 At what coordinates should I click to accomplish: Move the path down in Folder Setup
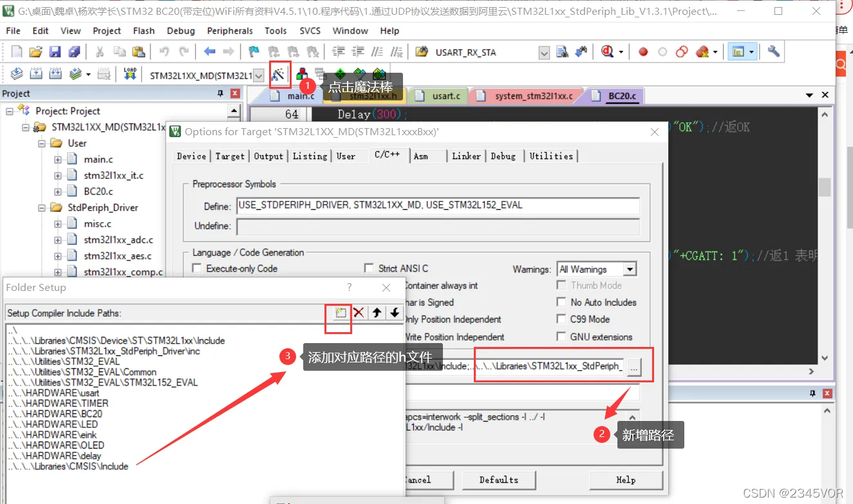pyautogui.click(x=395, y=313)
